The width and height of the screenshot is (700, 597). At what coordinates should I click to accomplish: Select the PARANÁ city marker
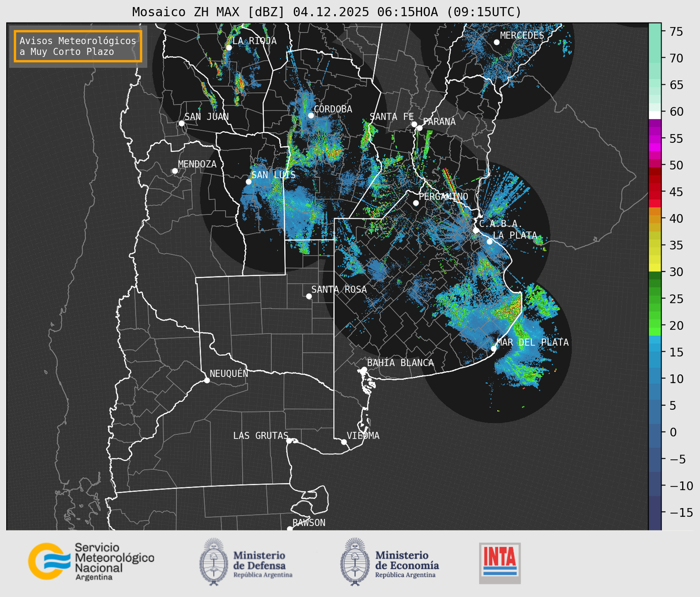[420, 128]
